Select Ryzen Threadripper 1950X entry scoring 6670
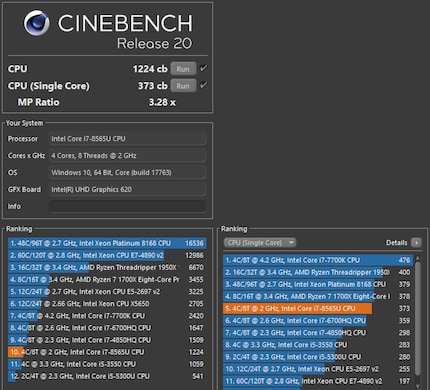This screenshot has width=430, height=390. (107, 267)
